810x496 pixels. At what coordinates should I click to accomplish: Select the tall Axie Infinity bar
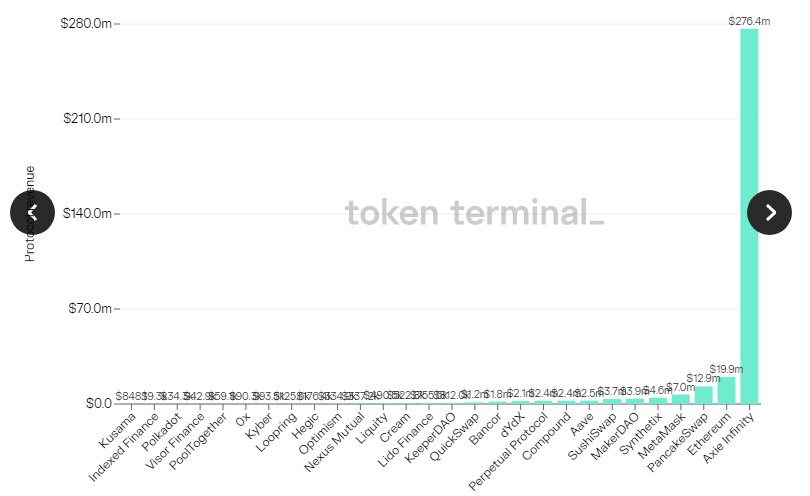pyautogui.click(x=749, y=215)
